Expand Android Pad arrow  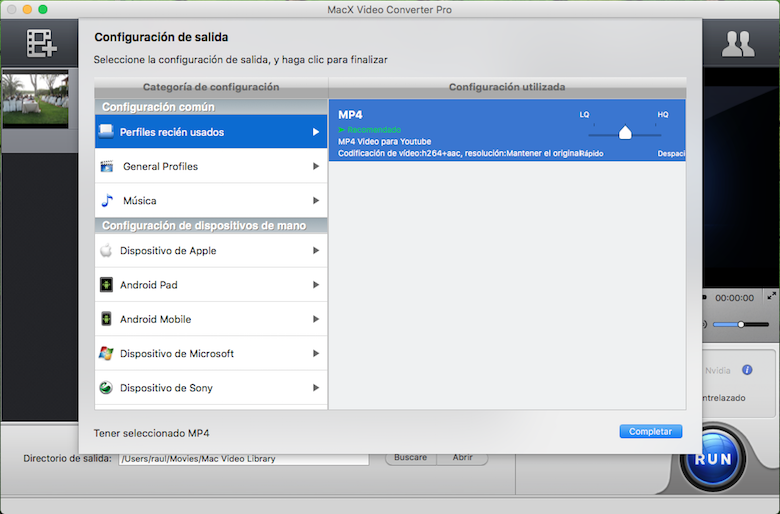tap(315, 285)
